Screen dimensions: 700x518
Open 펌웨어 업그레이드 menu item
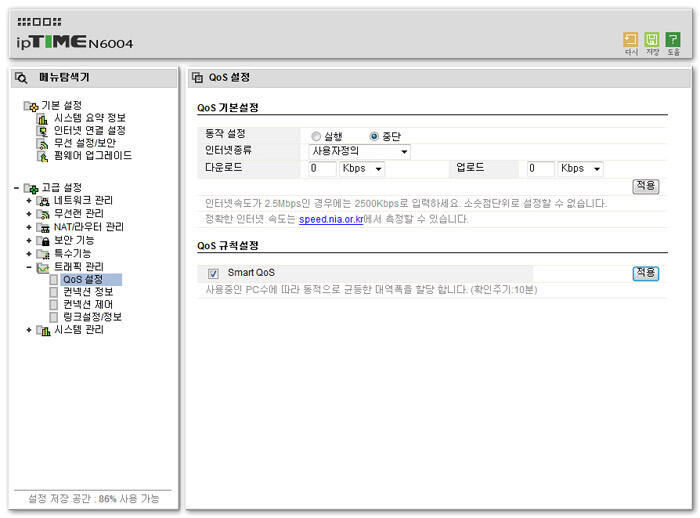[93, 156]
